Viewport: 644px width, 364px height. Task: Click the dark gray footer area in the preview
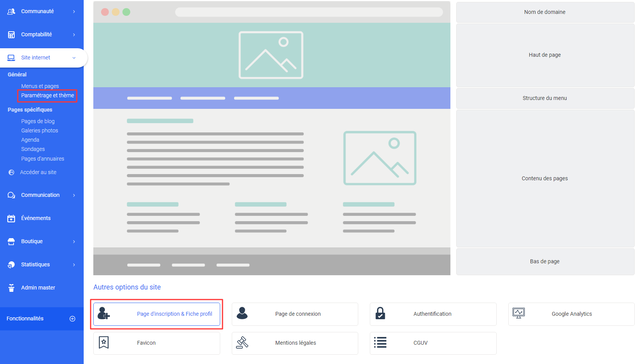(272, 265)
